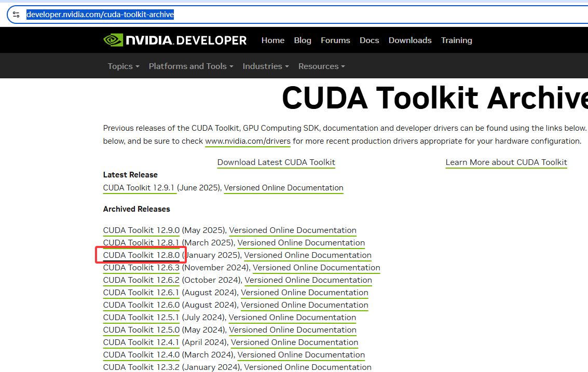Visit the Forums section
The width and height of the screenshot is (588, 372).
pyautogui.click(x=335, y=40)
